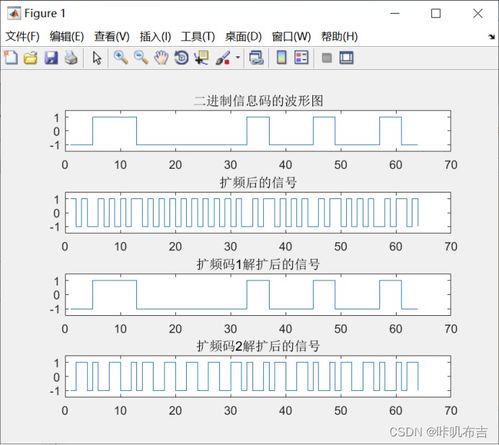Click the dock figure arrow at menu right
Viewport: 499px width, 445px height.
click(491, 37)
